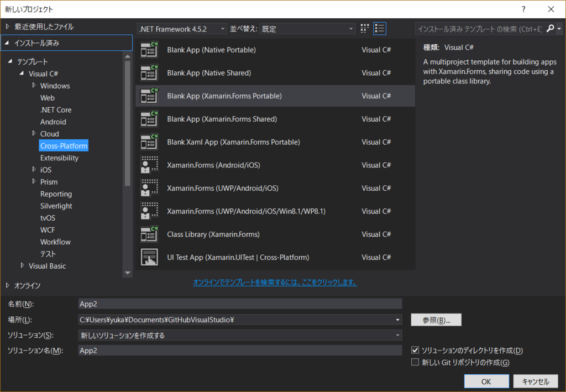Image resolution: width=566 pixels, height=392 pixels.
Task: Select the Android template category
Action: click(x=53, y=122)
